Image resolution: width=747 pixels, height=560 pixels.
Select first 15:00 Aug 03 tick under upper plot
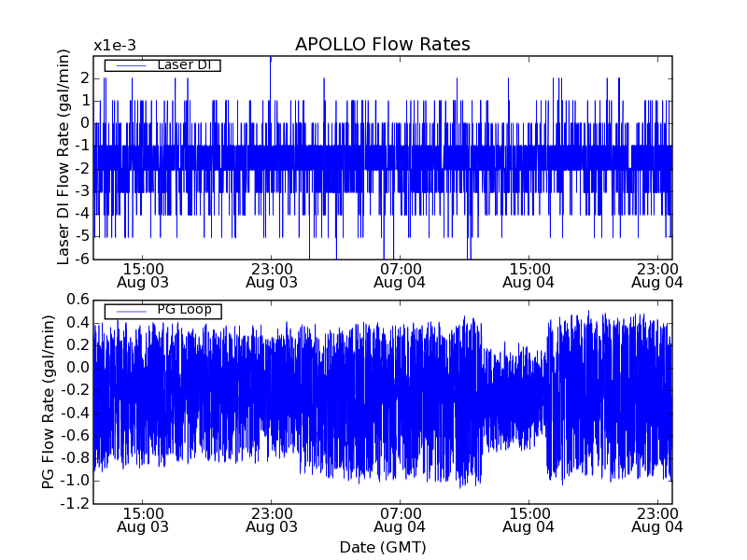(x=142, y=274)
